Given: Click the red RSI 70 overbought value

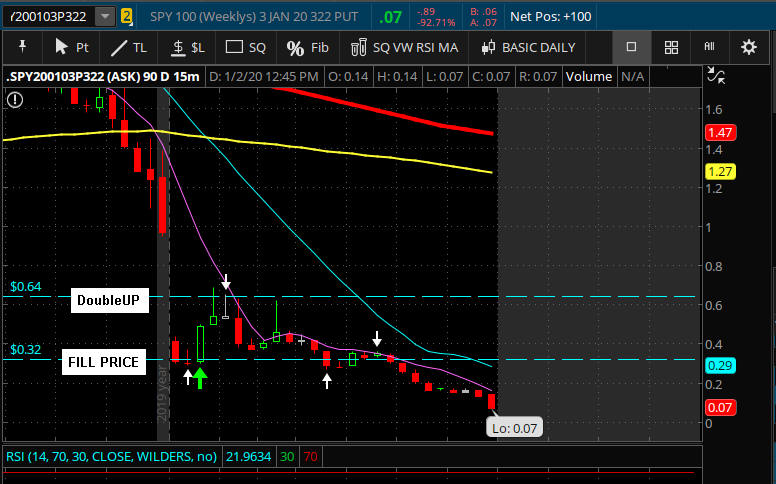Looking at the screenshot, I should pyautogui.click(x=311, y=456).
